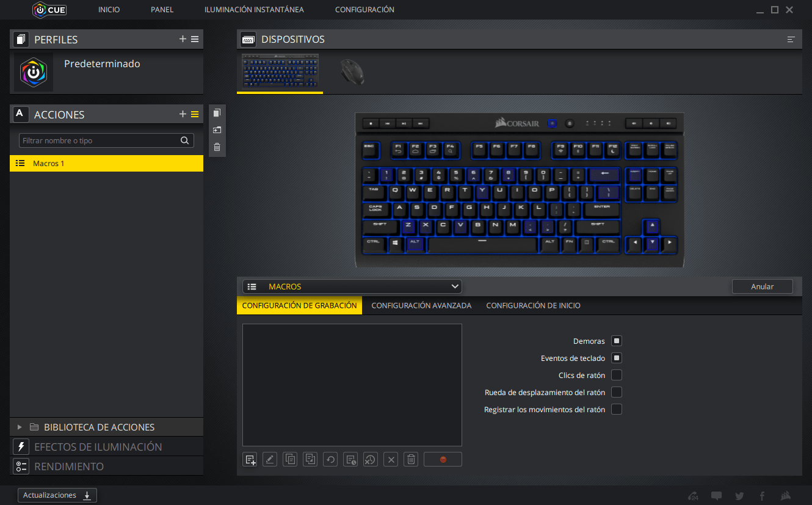Click the edit macro event pencil icon
The width and height of the screenshot is (812, 505).
pyautogui.click(x=270, y=460)
